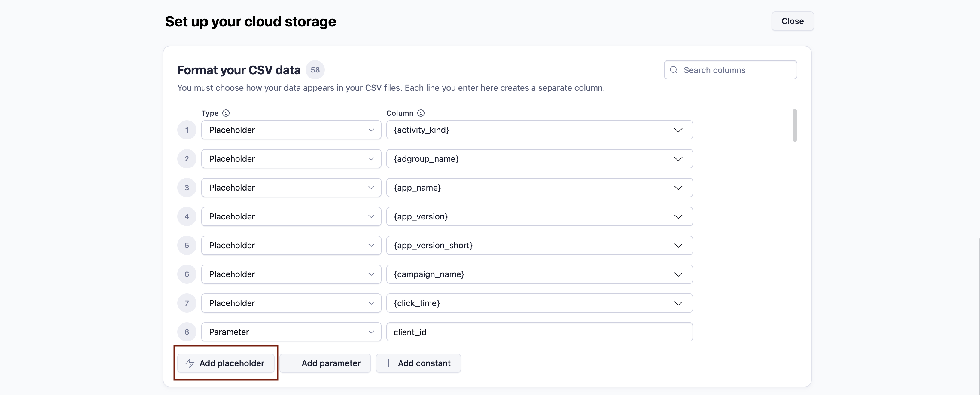Click the column list scrollbar
Viewport: 980px width, 395px height.
click(x=794, y=126)
